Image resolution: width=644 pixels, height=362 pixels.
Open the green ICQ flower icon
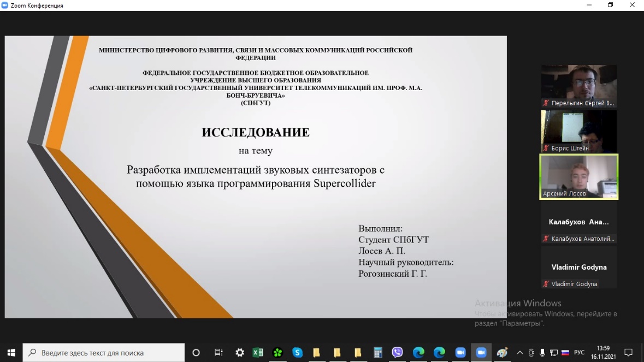pos(277,353)
